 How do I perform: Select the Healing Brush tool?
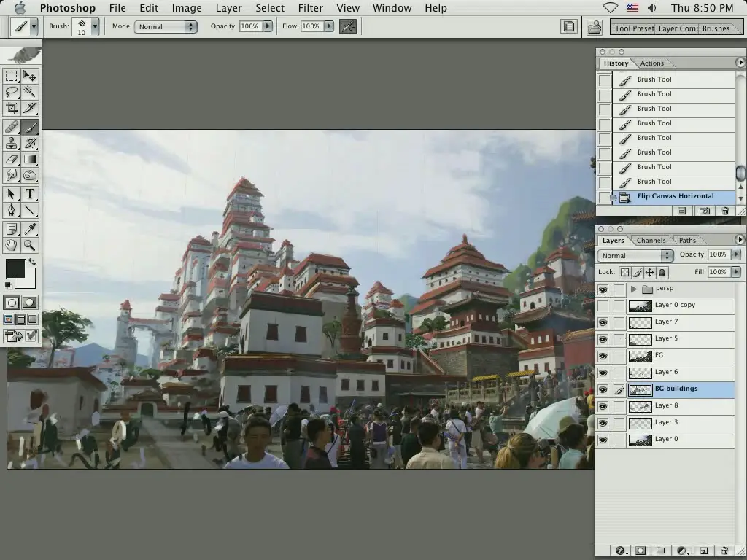coord(12,127)
